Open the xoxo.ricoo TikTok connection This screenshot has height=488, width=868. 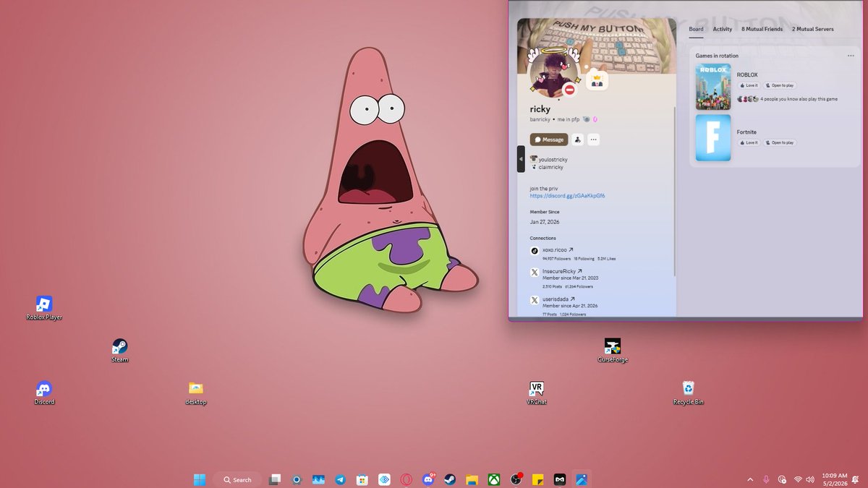coord(558,250)
